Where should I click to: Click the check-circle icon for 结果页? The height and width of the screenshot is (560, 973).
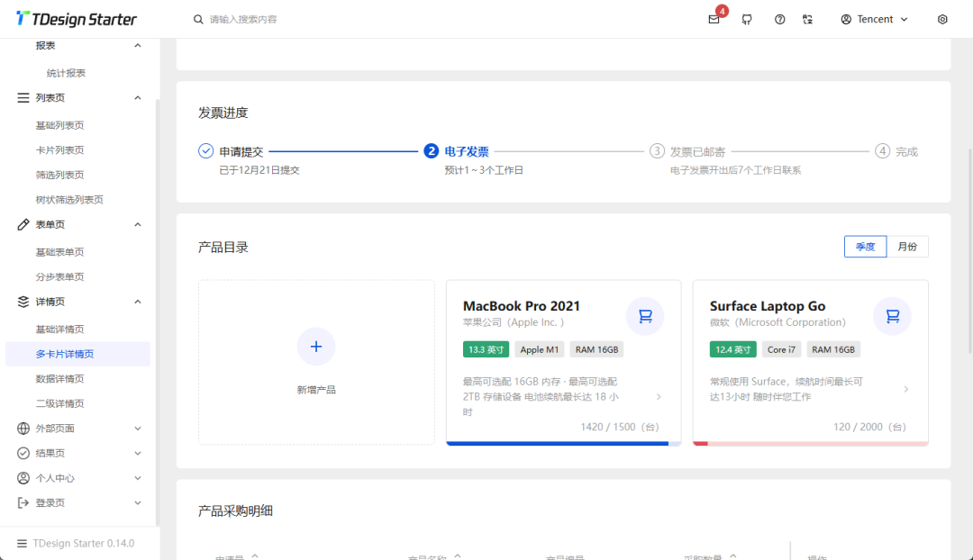tap(23, 454)
